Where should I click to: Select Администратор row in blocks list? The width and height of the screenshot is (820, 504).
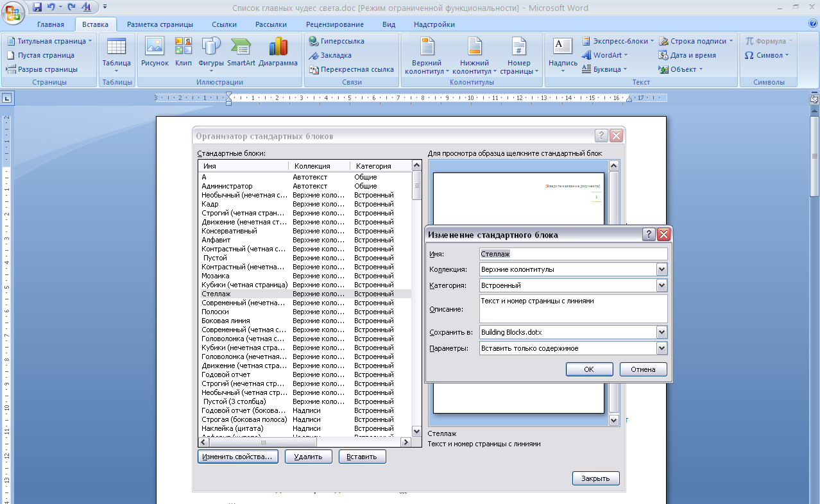coord(305,186)
